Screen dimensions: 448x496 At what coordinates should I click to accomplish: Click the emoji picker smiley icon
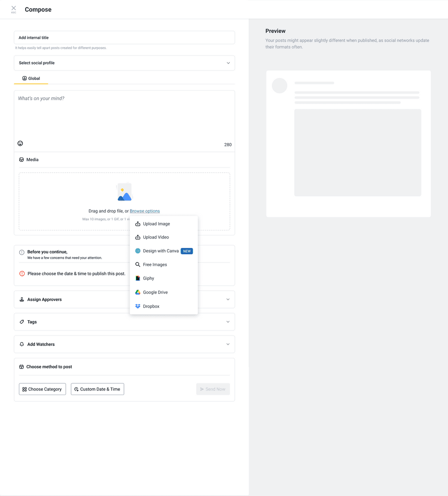pos(20,144)
